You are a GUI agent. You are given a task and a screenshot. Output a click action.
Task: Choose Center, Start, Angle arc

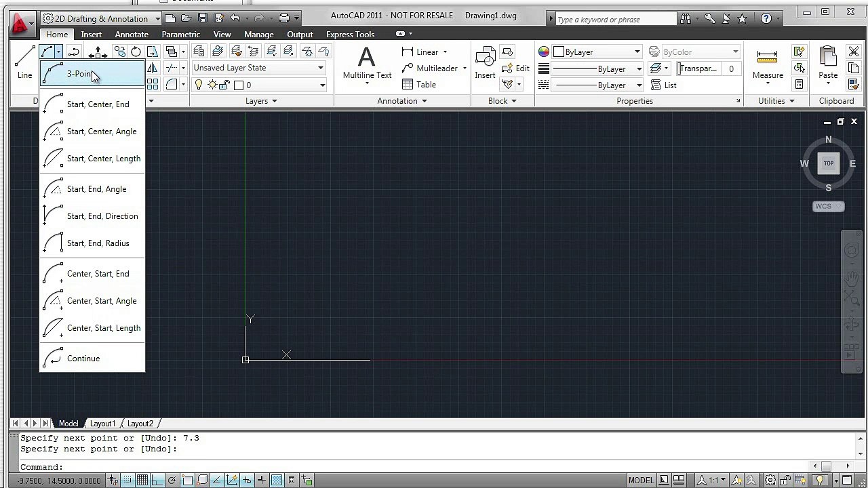(x=92, y=301)
